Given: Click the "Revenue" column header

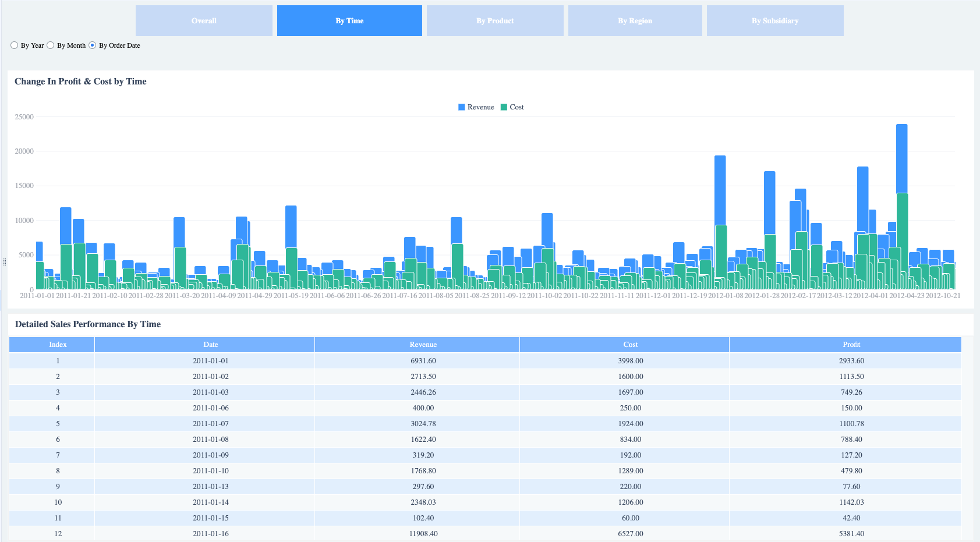Looking at the screenshot, I should [x=423, y=344].
